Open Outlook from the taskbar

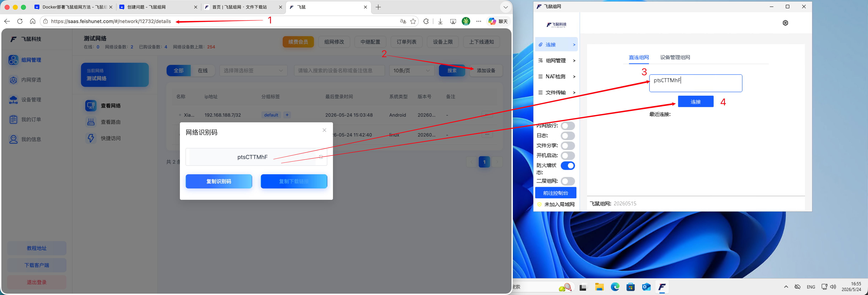click(x=646, y=287)
